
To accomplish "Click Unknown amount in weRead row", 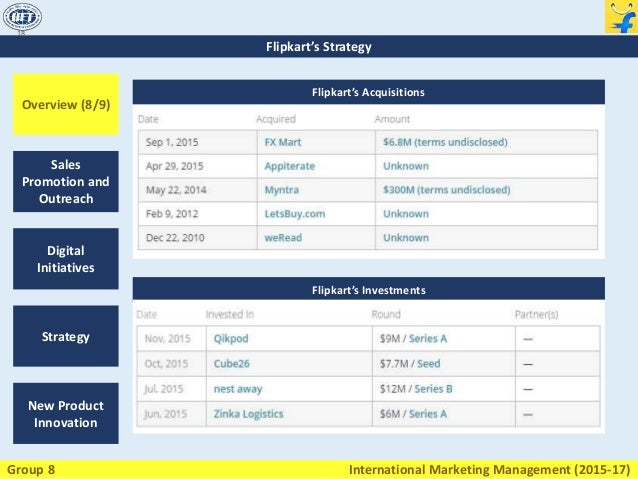I will pos(406,238).
